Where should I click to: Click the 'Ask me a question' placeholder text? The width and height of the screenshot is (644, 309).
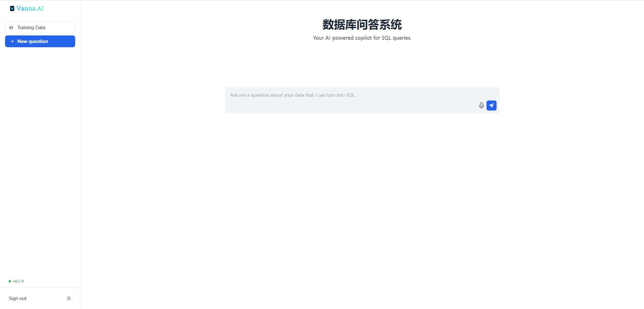[x=293, y=95]
